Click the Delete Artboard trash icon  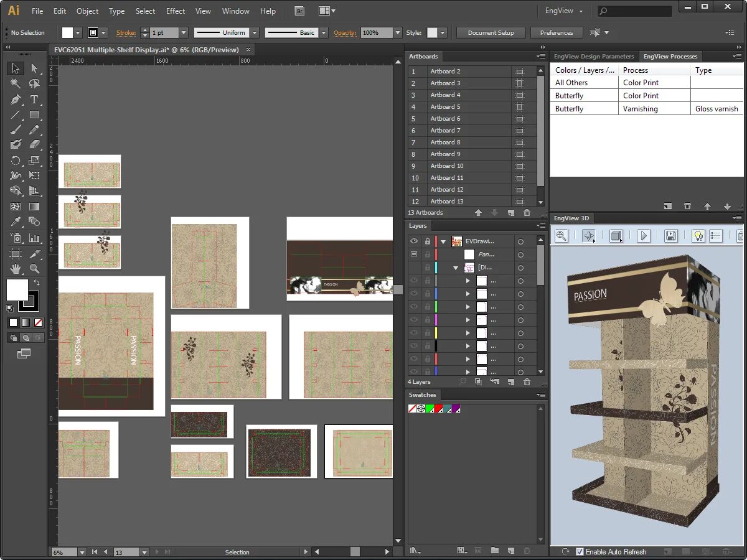coord(527,212)
